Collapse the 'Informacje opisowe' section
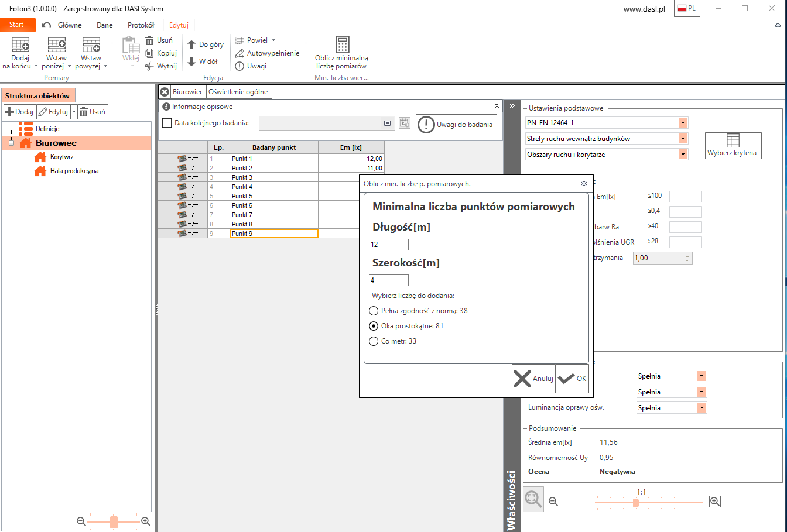This screenshot has height=532, width=787. point(497,106)
